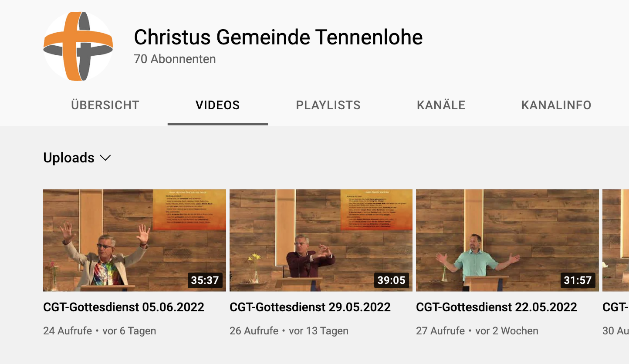This screenshot has width=629, height=364.
Task: Click the 39:05 duration badge
Action: click(392, 280)
